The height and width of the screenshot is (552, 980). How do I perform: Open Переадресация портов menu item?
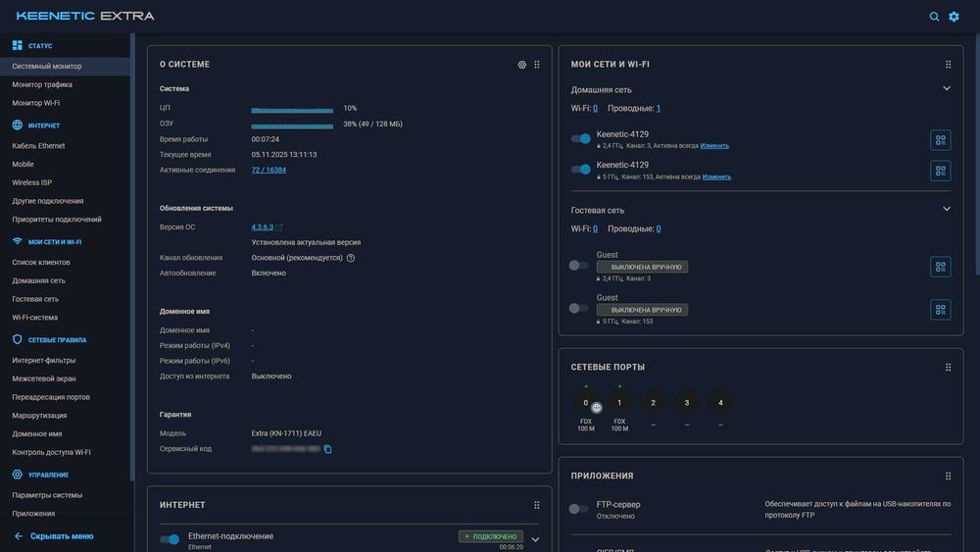pos(65,397)
